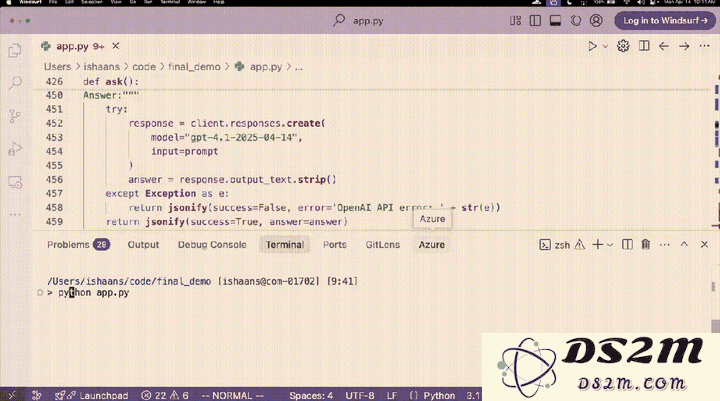The width and height of the screenshot is (720, 401).
Task: Click Launchpad in the status bar
Action: coord(91,395)
